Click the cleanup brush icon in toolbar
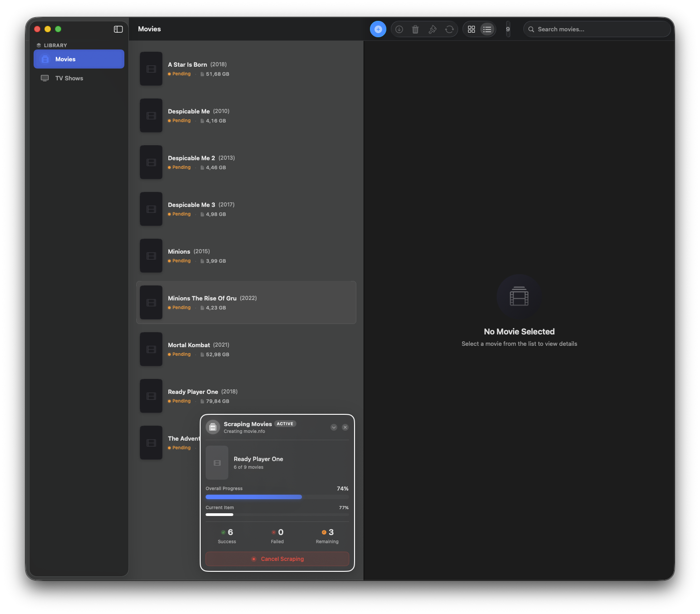The width and height of the screenshot is (700, 614). click(x=432, y=29)
